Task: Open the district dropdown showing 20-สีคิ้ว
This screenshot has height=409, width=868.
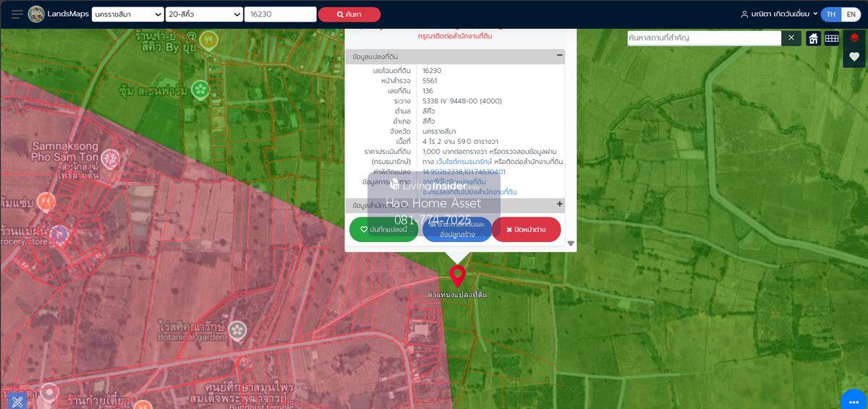Action: tap(203, 14)
